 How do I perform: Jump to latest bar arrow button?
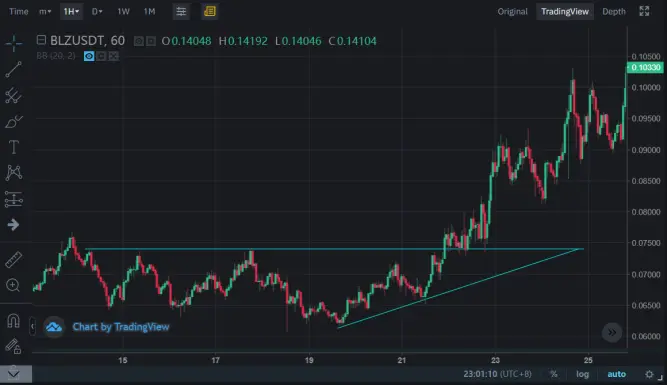coord(612,332)
